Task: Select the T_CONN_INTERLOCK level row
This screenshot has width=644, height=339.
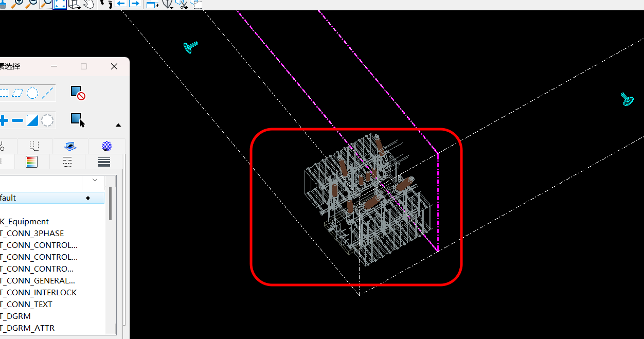Action: [52, 293]
